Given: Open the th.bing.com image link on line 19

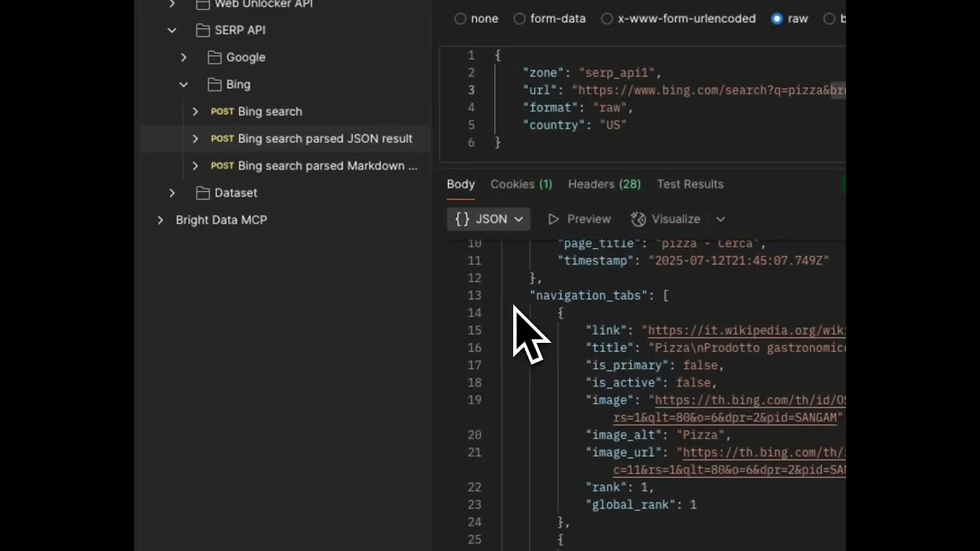Looking at the screenshot, I should click(750, 400).
